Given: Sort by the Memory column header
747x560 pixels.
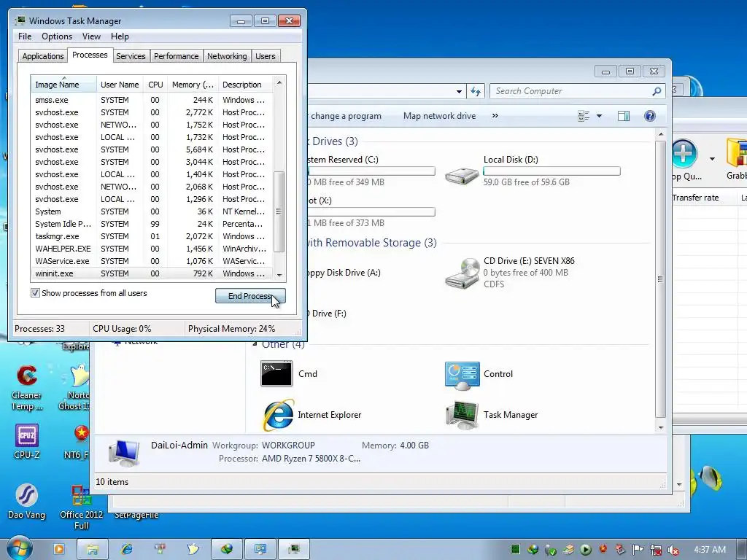Looking at the screenshot, I should point(193,85).
